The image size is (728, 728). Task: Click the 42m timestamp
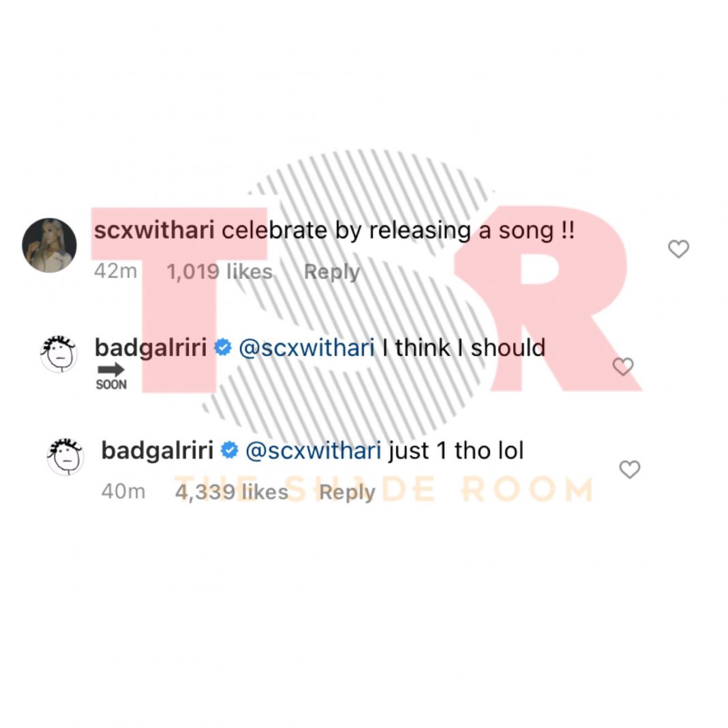coord(115,272)
